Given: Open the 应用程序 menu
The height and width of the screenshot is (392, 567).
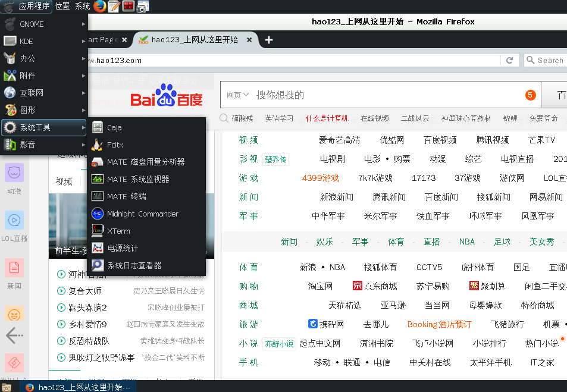Looking at the screenshot, I should pyautogui.click(x=26, y=6).
